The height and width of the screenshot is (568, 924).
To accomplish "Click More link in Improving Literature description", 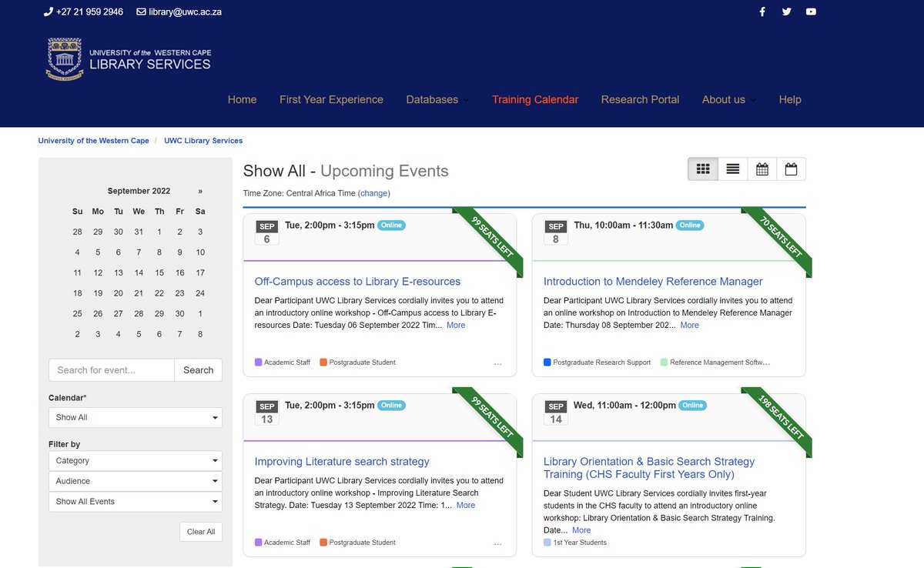I will tap(466, 506).
